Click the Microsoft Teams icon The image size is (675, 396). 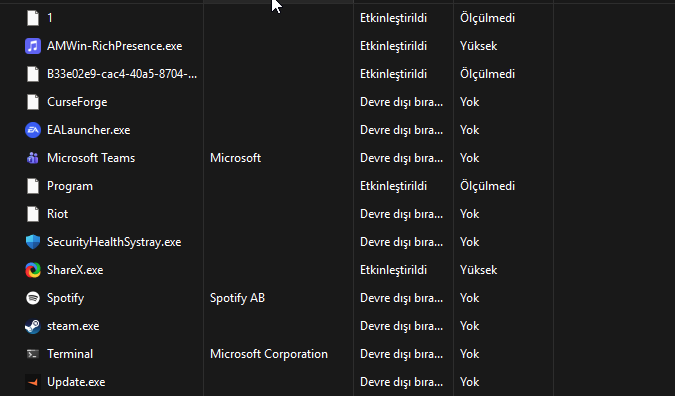pos(33,158)
